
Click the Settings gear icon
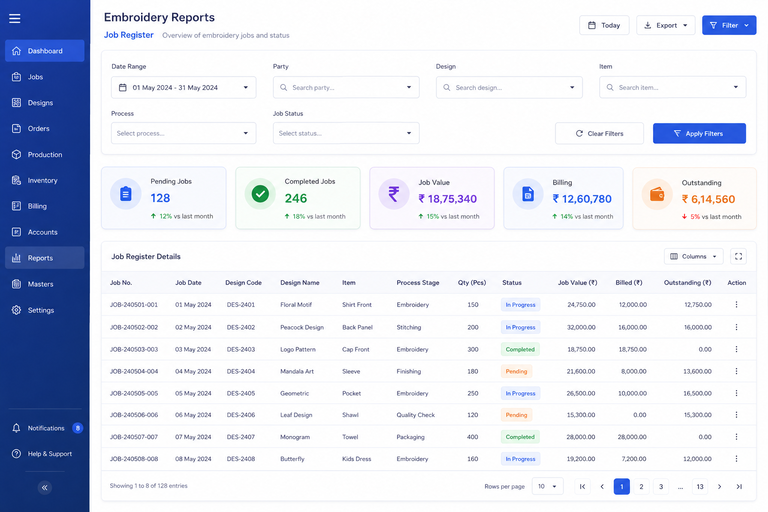pos(16,310)
